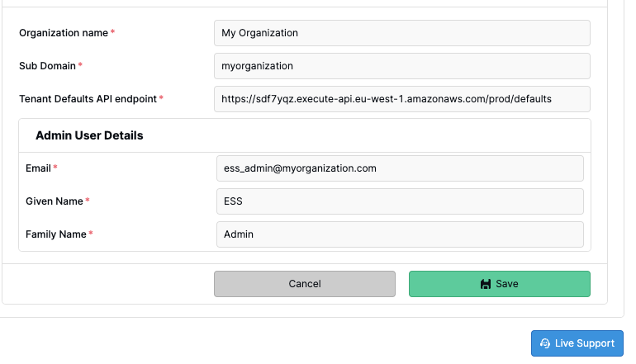
Task: Click the Tenant Defaults API endpoint label
Action: 88,99
